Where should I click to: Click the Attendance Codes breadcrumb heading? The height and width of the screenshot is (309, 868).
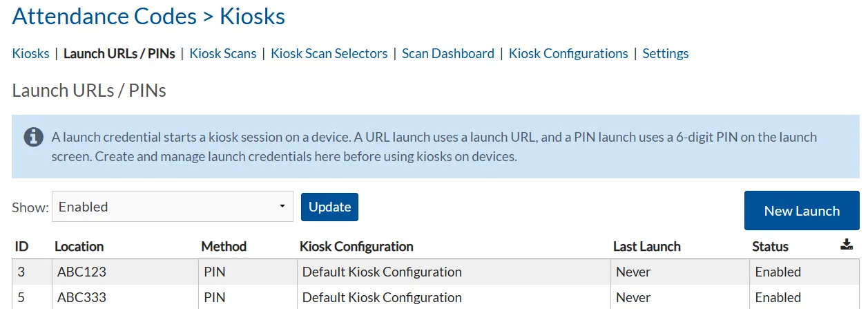104,16
